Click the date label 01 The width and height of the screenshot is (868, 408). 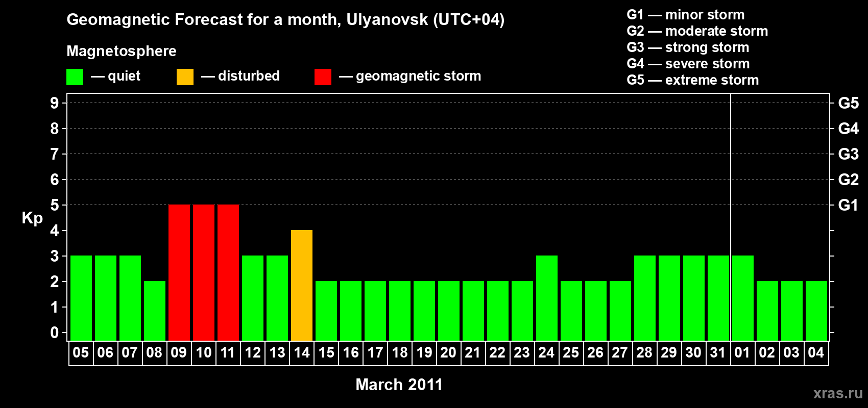[742, 352]
